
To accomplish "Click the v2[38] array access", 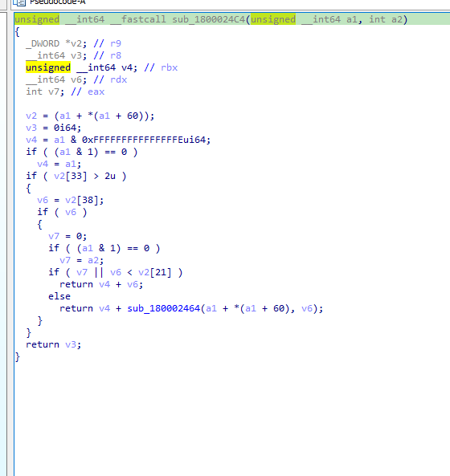I will coord(82,200).
